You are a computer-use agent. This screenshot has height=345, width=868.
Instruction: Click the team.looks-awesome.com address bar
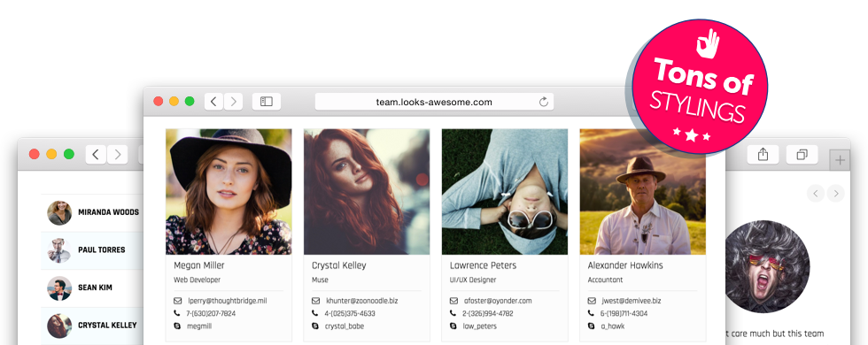[434, 102]
